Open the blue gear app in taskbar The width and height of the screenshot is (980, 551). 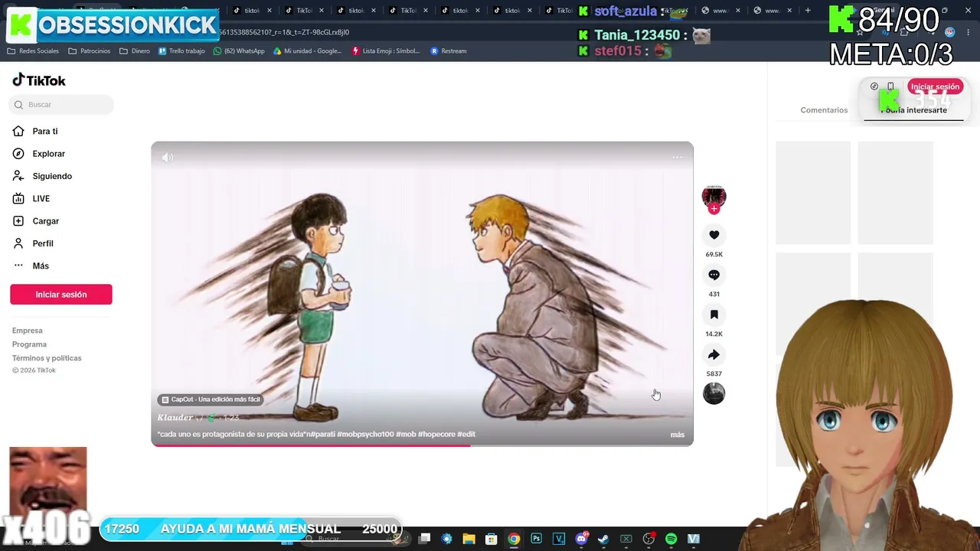click(x=447, y=539)
